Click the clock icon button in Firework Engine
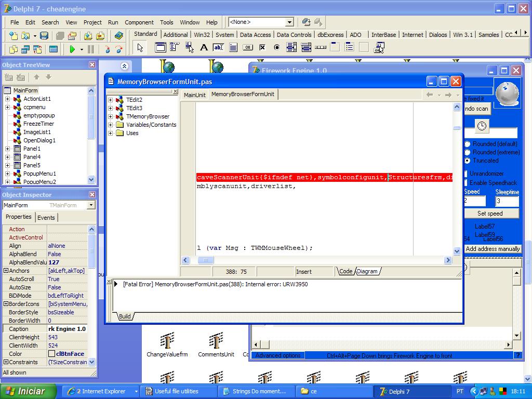The height and width of the screenshot is (399, 532). (x=482, y=126)
